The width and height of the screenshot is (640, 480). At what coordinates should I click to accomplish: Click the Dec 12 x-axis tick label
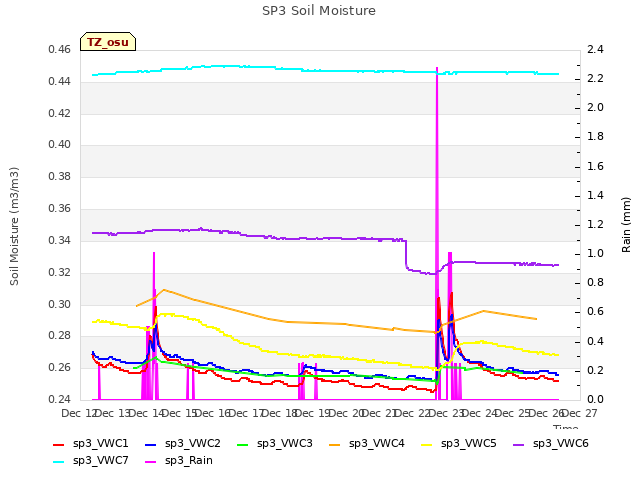(x=78, y=413)
